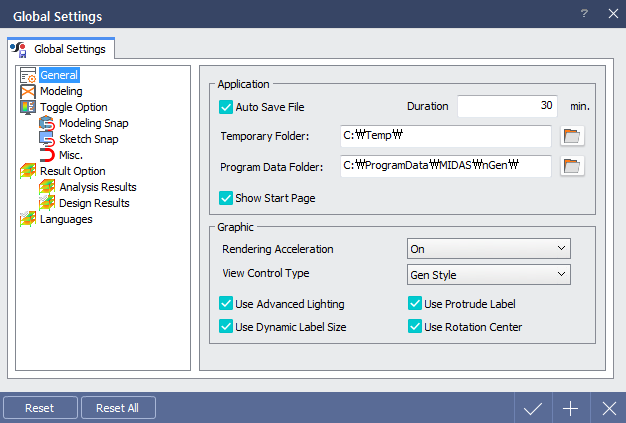Select the Modeling icon in the sidebar
The image size is (626, 423).
click(x=28, y=91)
